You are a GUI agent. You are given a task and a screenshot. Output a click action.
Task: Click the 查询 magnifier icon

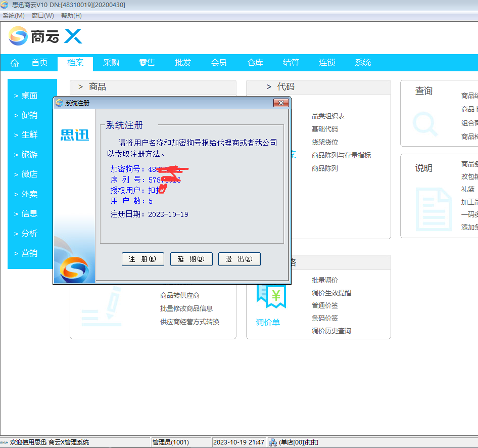(425, 124)
